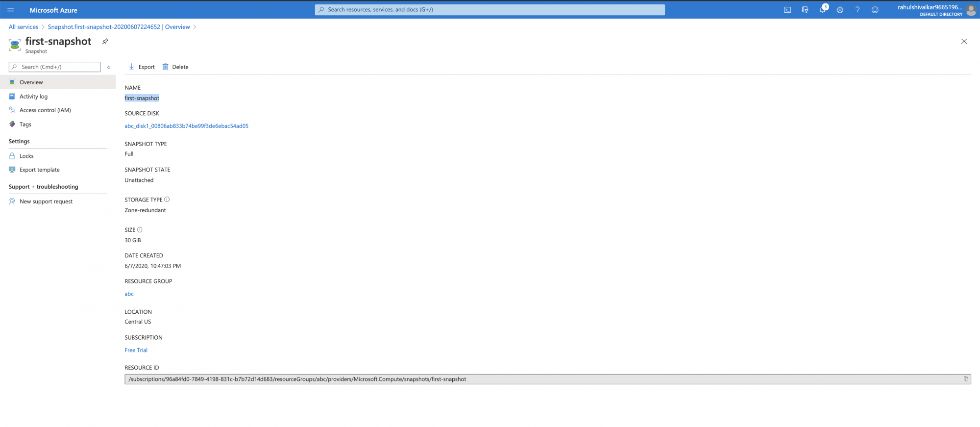Click the Locks padlock icon
Image resolution: width=980 pixels, height=427 pixels.
tap(12, 156)
